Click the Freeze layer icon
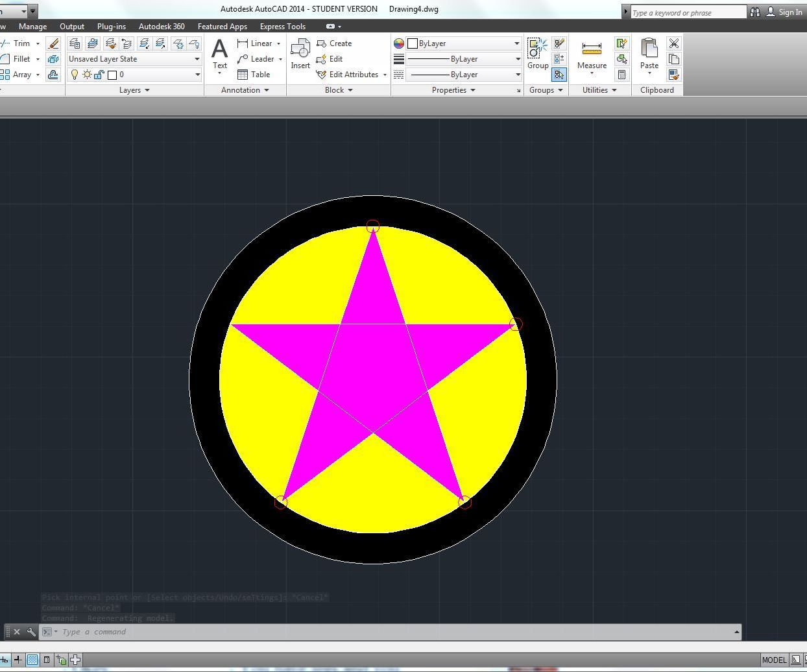This screenshot has width=807, height=672. (178, 43)
